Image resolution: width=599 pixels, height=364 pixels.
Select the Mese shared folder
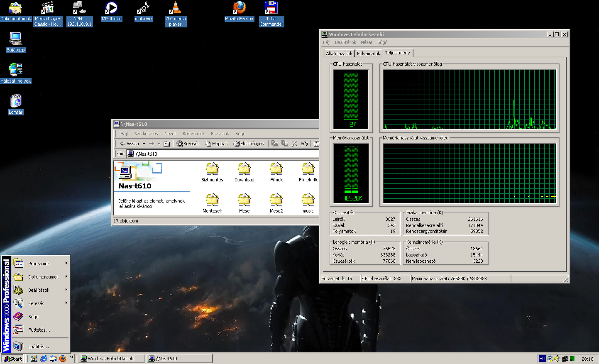[244, 203]
